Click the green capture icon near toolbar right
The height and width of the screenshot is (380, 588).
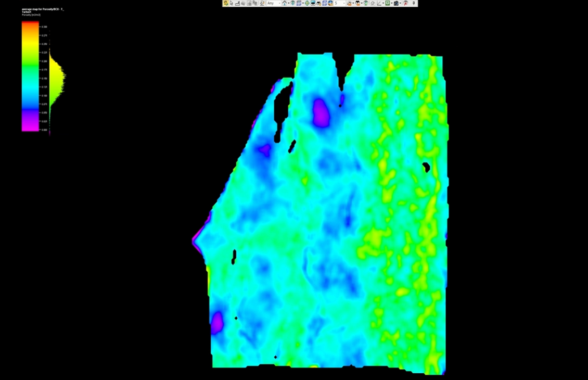(388, 3)
